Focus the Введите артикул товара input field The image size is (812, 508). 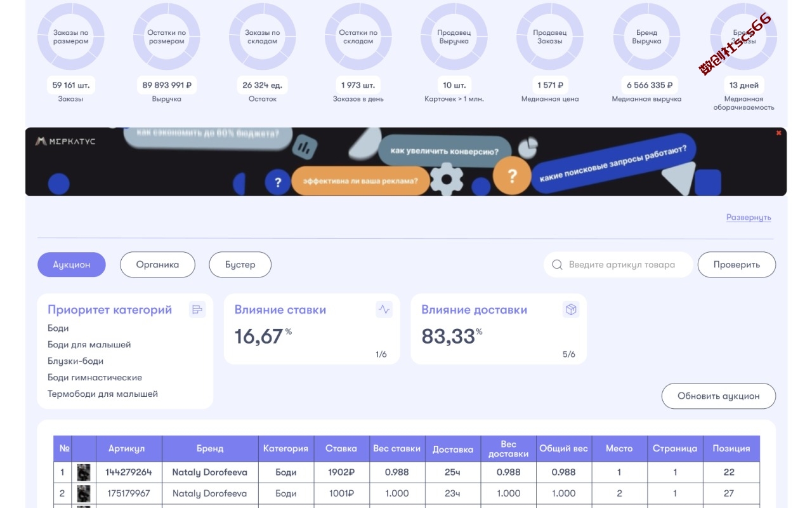tap(619, 265)
